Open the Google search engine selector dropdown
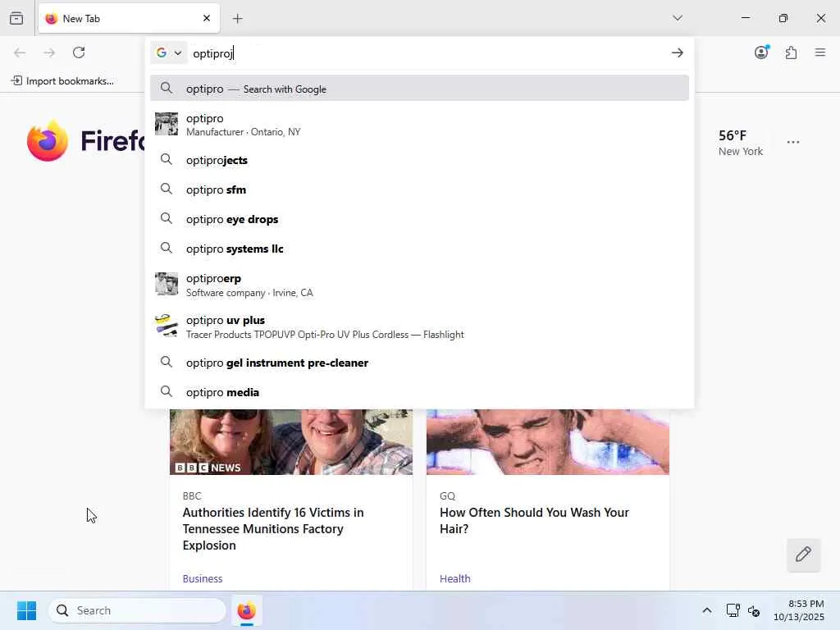This screenshot has height=630, width=840. 169,52
